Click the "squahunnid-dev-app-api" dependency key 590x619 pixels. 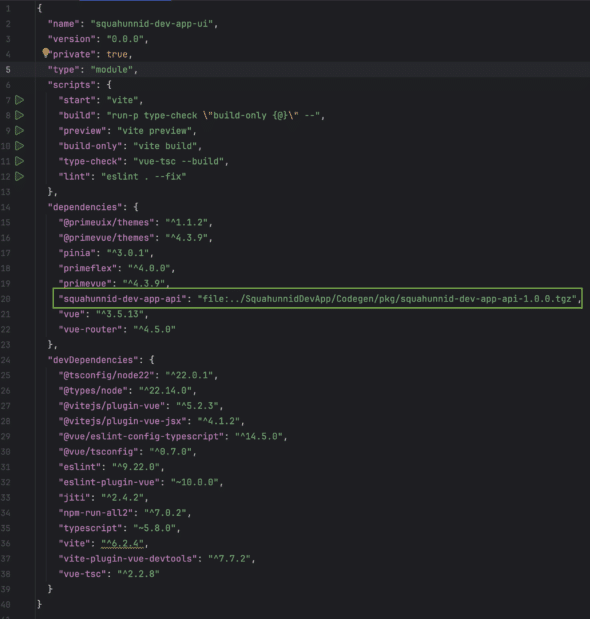click(x=122, y=299)
